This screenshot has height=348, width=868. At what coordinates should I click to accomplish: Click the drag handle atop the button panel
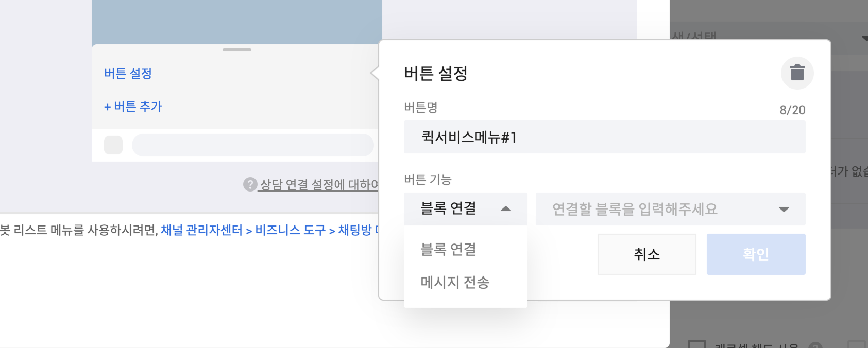point(237,50)
